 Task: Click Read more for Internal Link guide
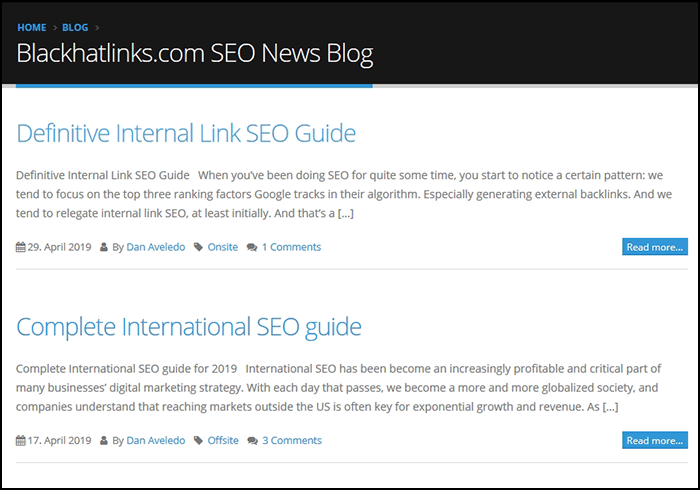tap(655, 247)
